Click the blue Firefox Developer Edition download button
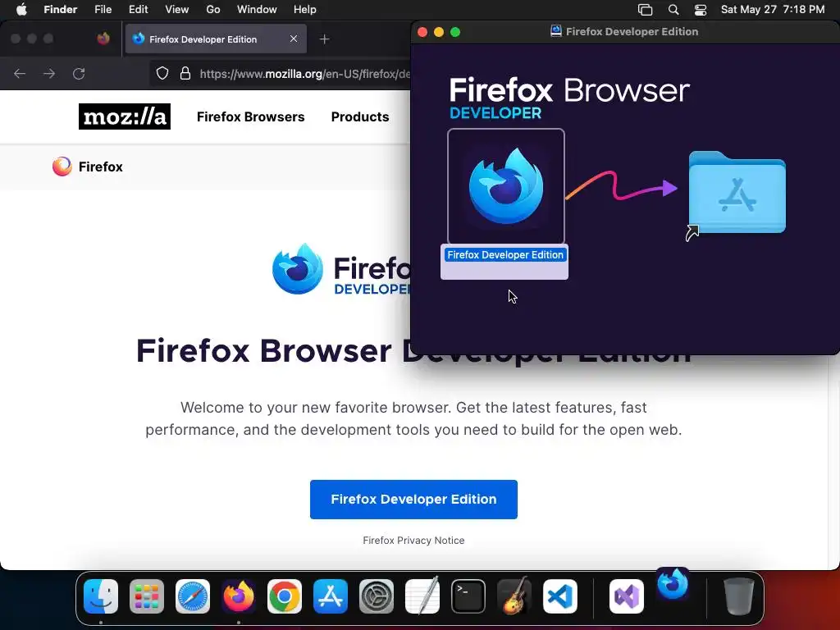This screenshot has width=840, height=630. point(413,500)
